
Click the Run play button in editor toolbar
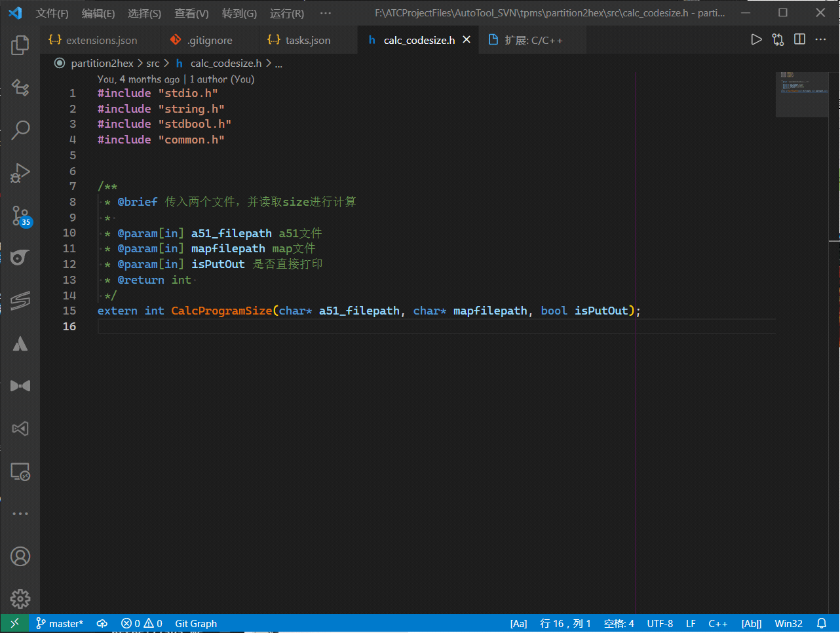[x=756, y=40]
